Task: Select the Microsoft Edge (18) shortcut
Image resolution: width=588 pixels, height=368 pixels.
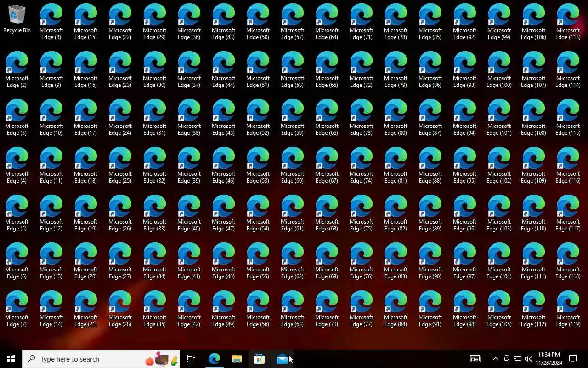Action: [x=86, y=166]
